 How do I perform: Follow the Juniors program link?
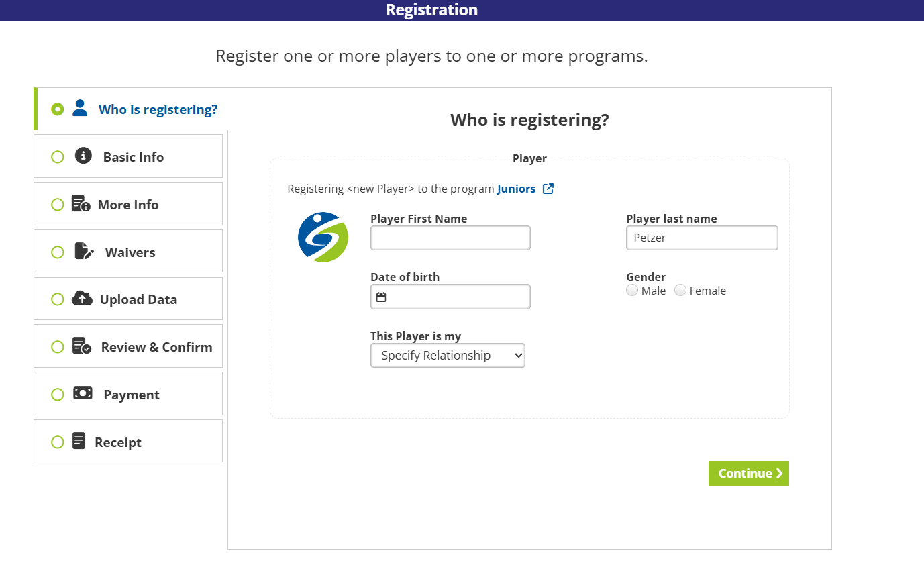coord(516,189)
